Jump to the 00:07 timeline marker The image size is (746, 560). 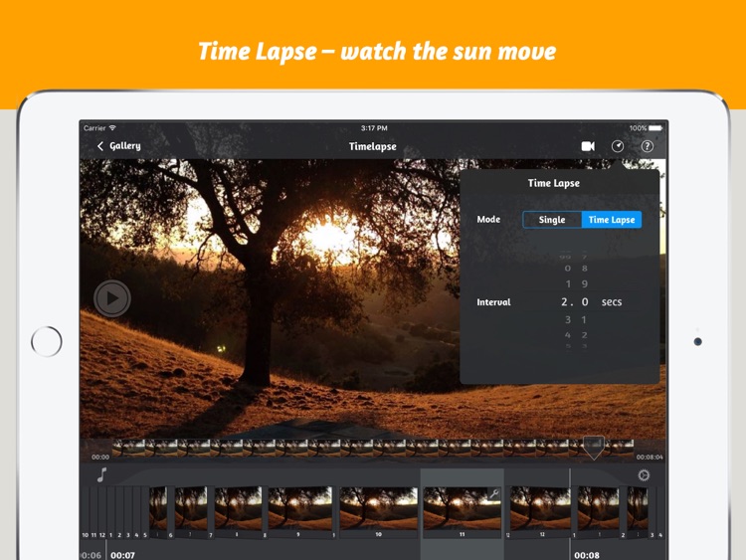click(123, 554)
